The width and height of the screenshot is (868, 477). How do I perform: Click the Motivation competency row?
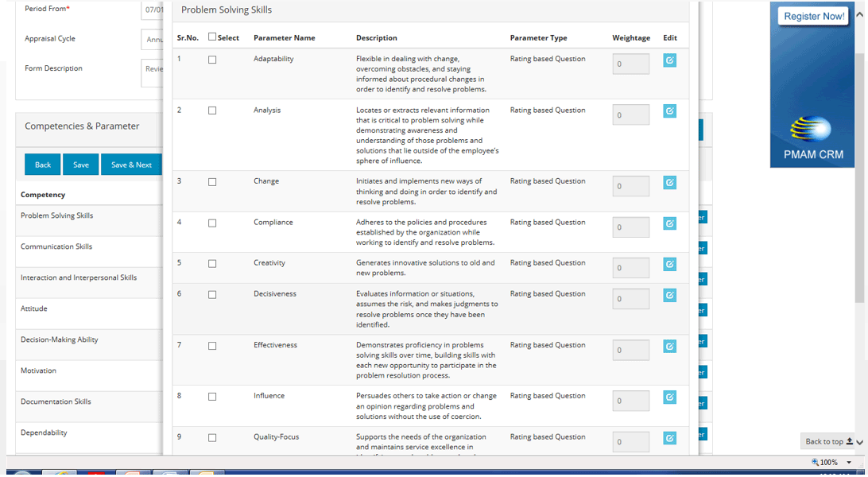coord(88,376)
